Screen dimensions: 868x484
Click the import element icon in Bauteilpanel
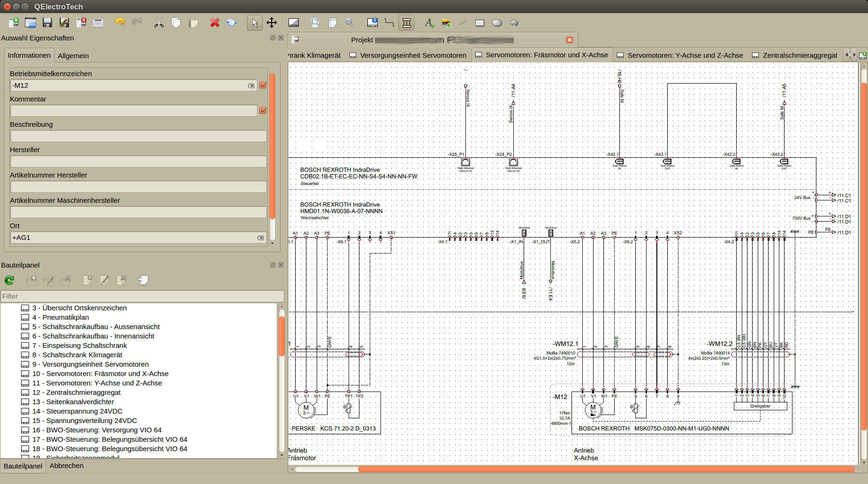coord(143,280)
